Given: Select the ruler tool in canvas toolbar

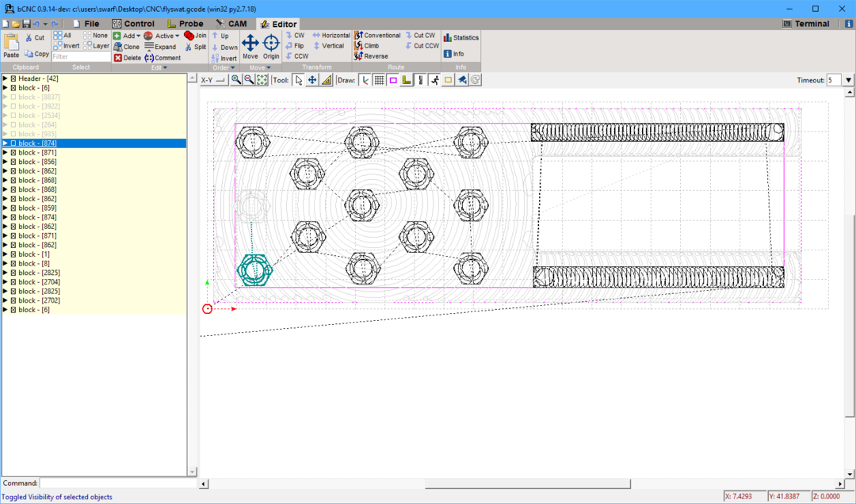Looking at the screenshot, I should point(327,80).
